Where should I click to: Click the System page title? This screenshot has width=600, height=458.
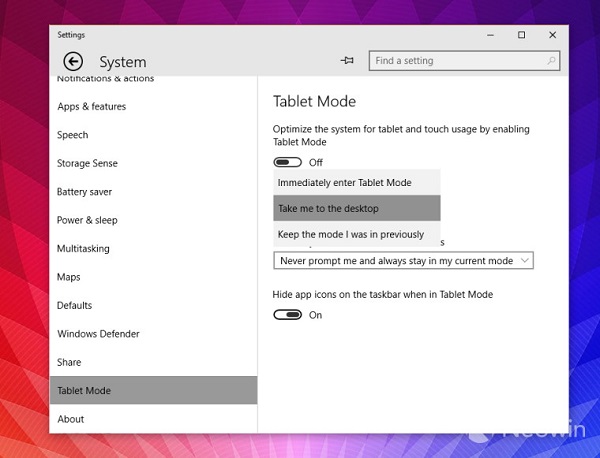coord(123,62)
